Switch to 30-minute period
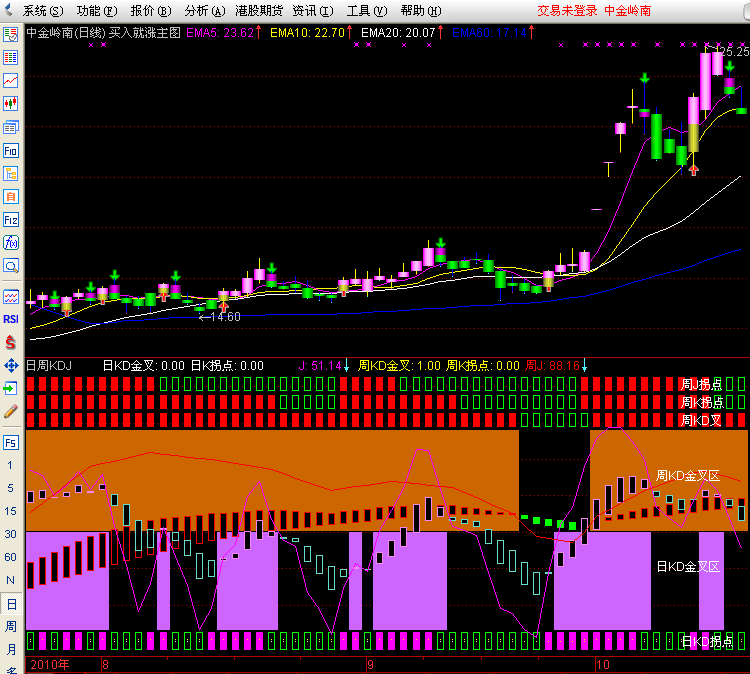The height and width of the screenshot is (674, 750). (x=10, y=534)
